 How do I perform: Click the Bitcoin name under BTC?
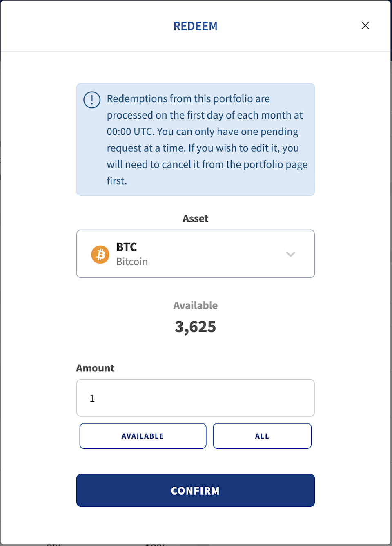132,262
